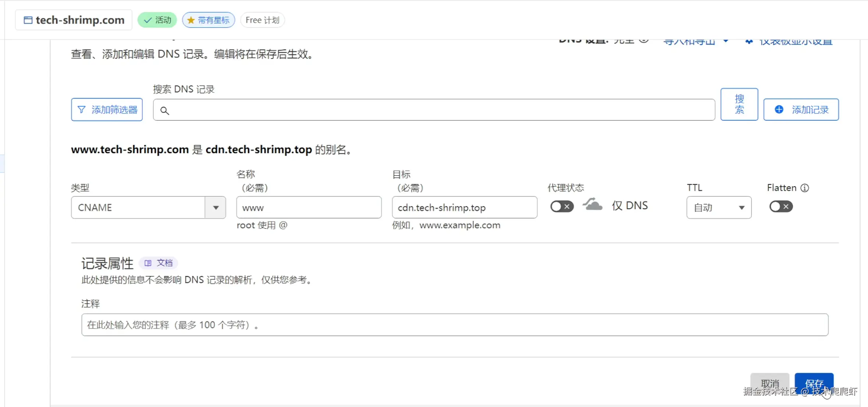Click the browser window icon beside tech-shrimp.com
This screenshot has width=868, height=407.
pyautogui.click(x=28, y=20)
